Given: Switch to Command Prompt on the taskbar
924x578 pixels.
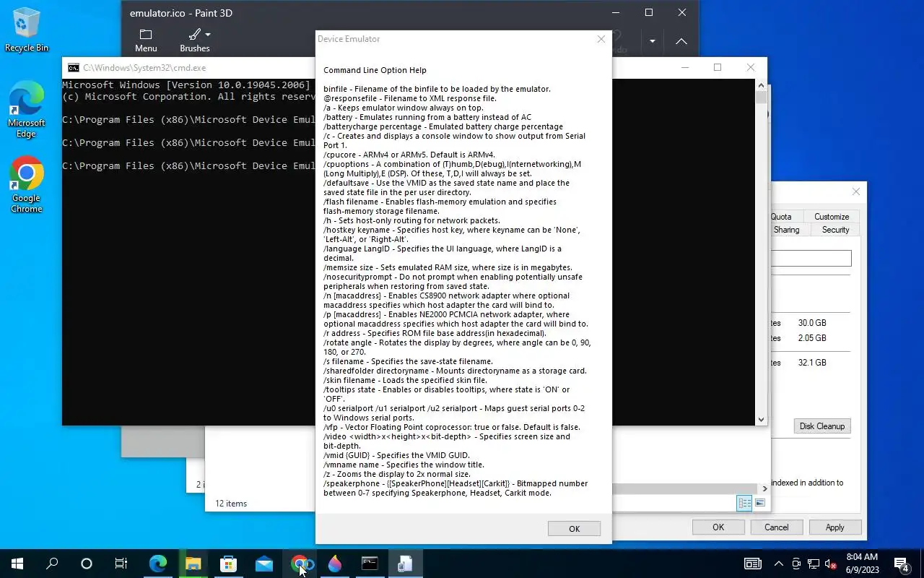Looking at the screenshot, I should click(370, 564).
